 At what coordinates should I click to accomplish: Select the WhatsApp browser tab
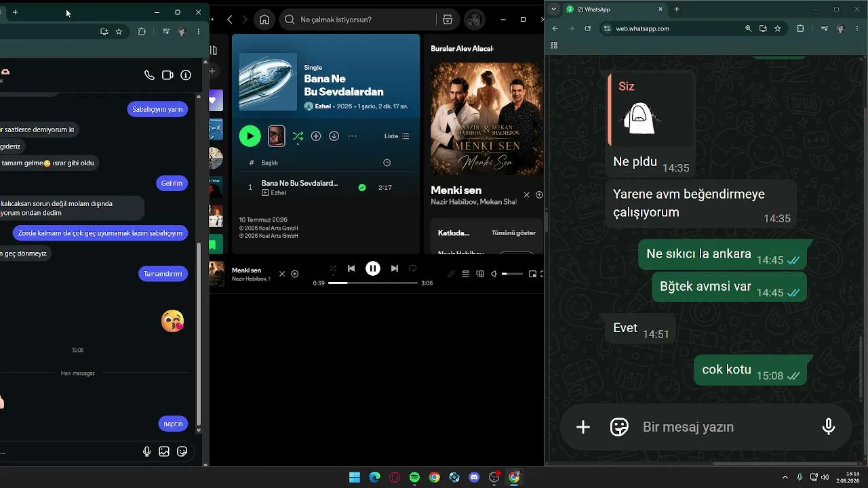[x=615, y=9]
